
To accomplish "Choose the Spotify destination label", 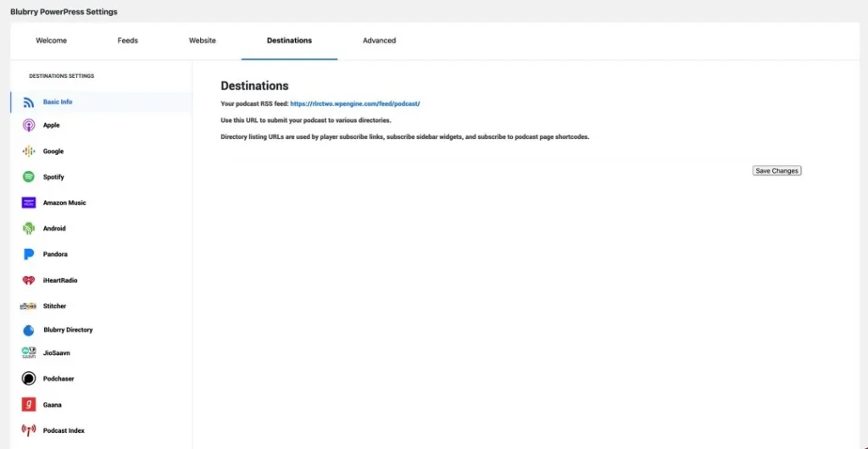I will click(x=53, y=177).
